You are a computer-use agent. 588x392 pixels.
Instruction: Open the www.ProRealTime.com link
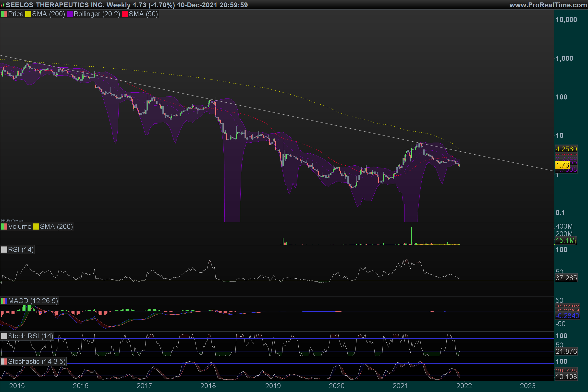(548, 5)
